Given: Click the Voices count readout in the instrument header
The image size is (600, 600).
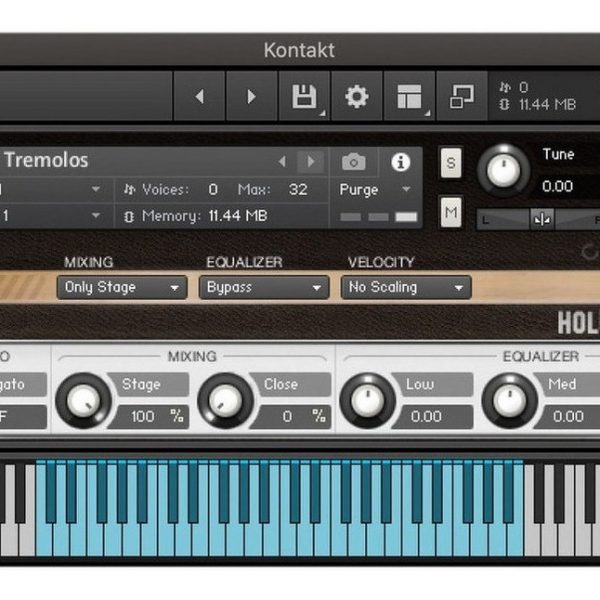Looking at the screenshot, I should pyautogui.click(x=213, y=189).
